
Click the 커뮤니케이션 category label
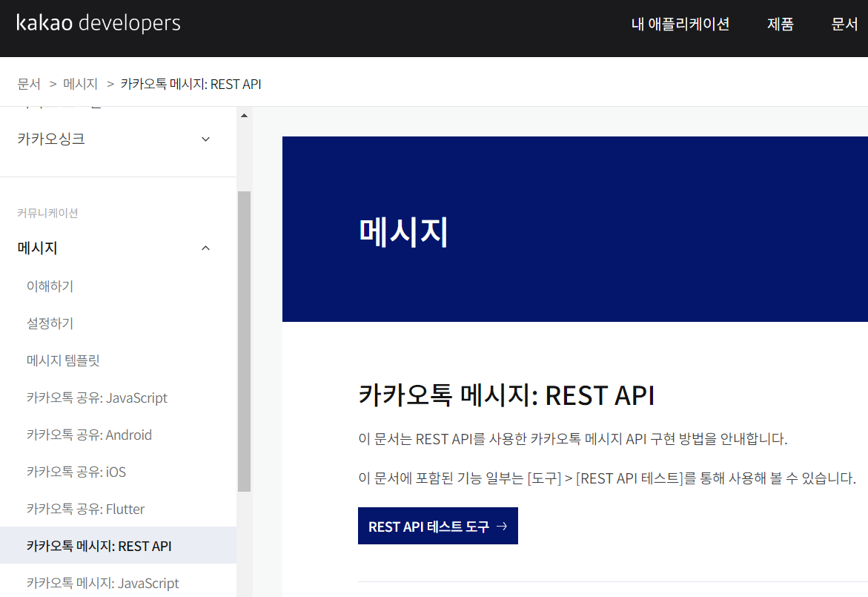pos(47,213)
